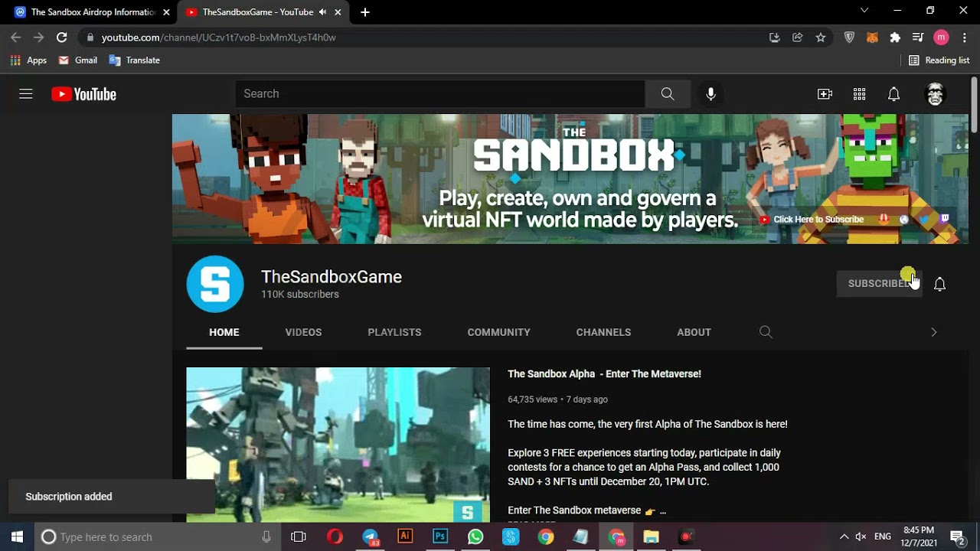
Task: Mute the YouTube tab via speaker icon
Action: point(322,12)
